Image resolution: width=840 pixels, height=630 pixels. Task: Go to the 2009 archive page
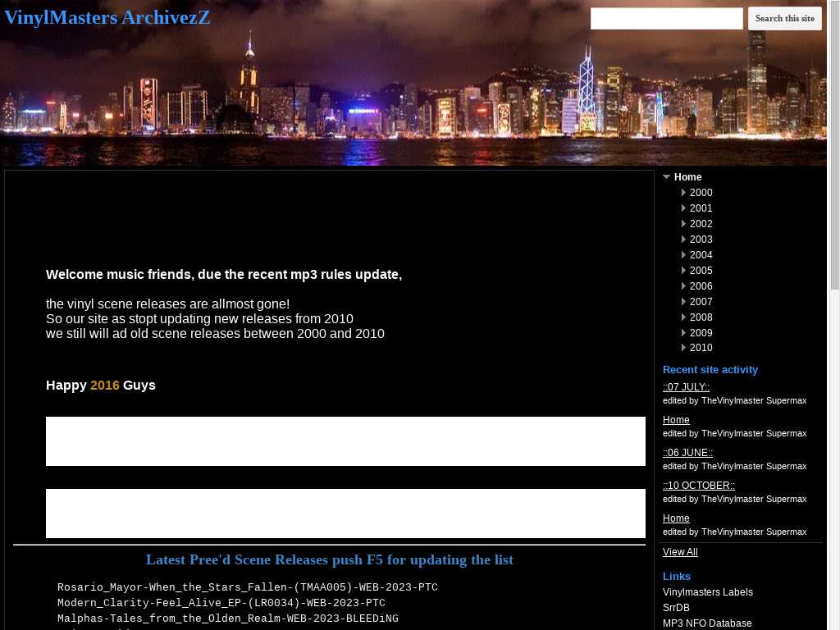[701, 333]
